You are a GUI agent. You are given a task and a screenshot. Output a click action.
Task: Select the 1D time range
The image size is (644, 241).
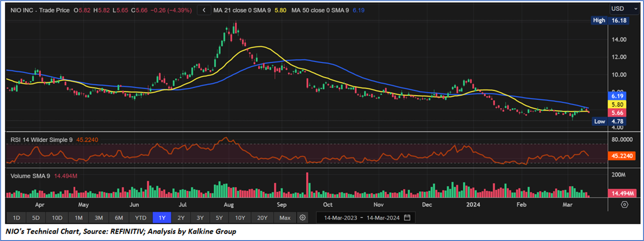[x=16, y=218]
